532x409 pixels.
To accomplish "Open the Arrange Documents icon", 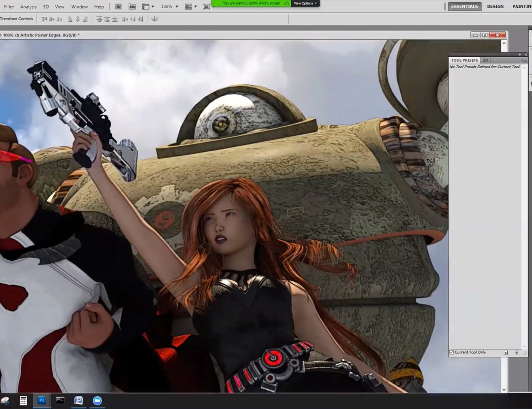I will click(189, 6).
